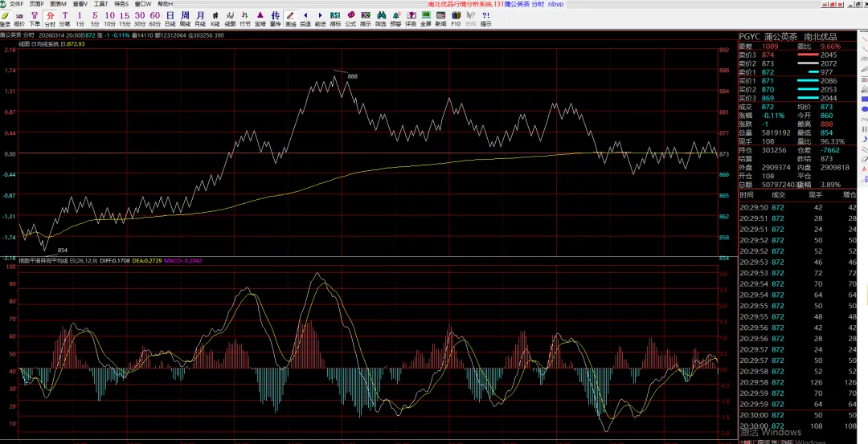The image size is (868, 444).
Task: Click the 评测 evaluation icon
Action: click(410, 18)
